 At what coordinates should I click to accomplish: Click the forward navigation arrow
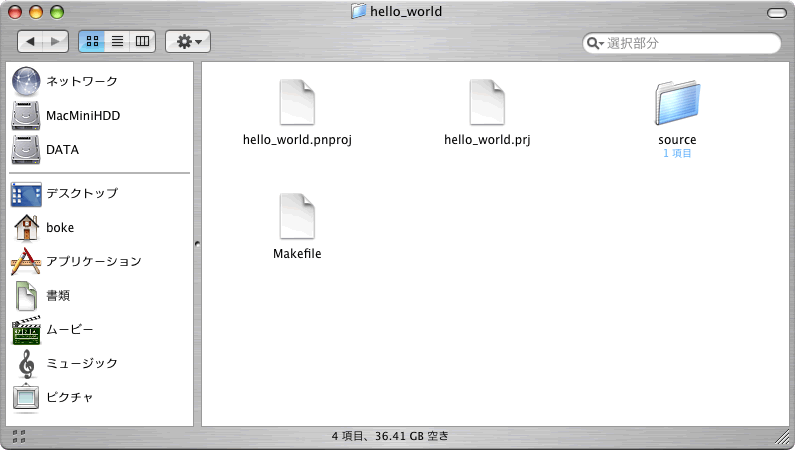tap(56, 42)
